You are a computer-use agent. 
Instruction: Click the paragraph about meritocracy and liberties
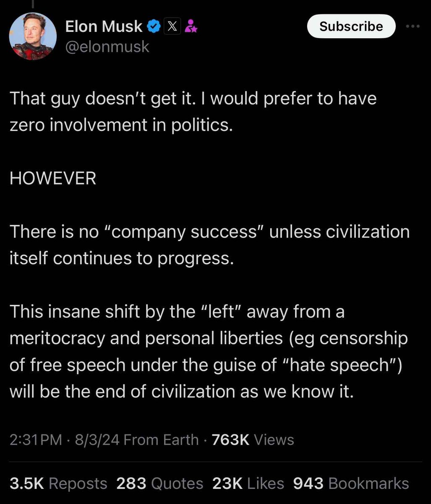[x=209, y=352]
